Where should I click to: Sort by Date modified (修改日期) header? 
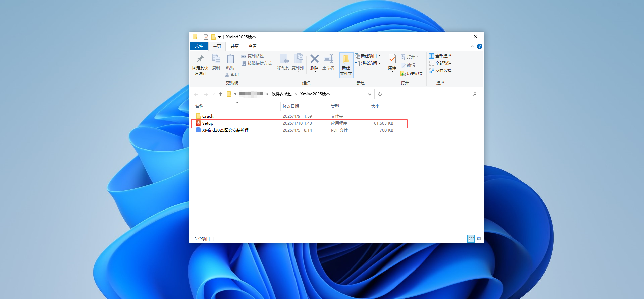coord(291,106)
